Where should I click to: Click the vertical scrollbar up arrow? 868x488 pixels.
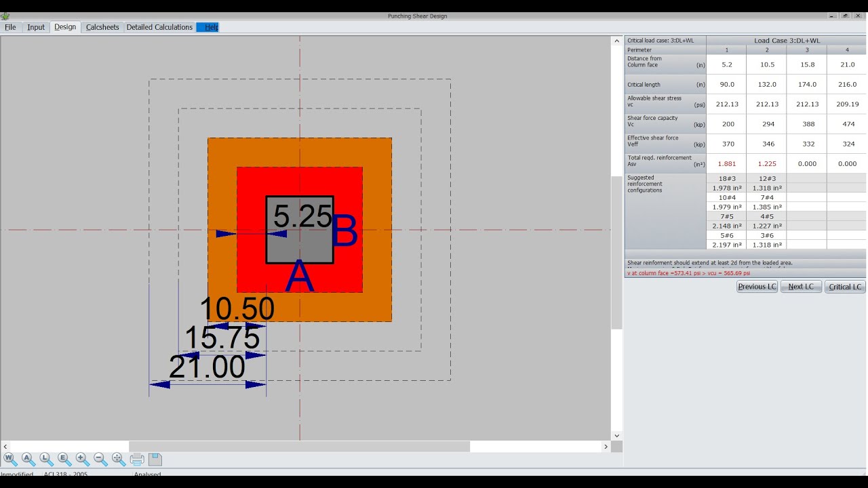click(616, 41)
